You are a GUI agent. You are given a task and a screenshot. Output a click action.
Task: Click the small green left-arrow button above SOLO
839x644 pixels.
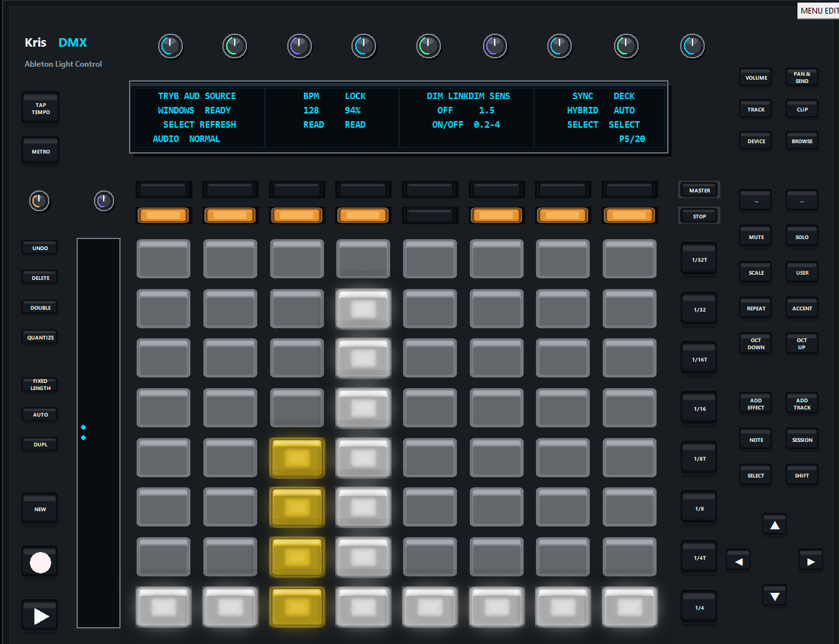click(x=802, y=201)
